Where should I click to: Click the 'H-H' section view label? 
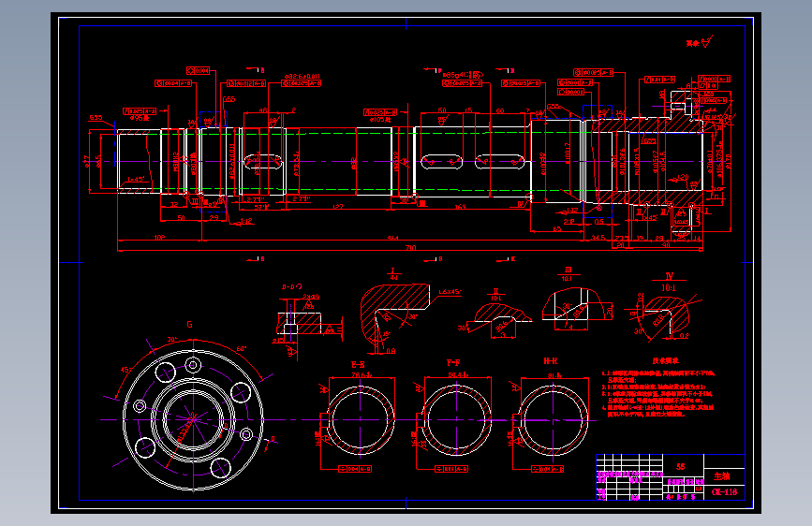click(x=551, y=361)
